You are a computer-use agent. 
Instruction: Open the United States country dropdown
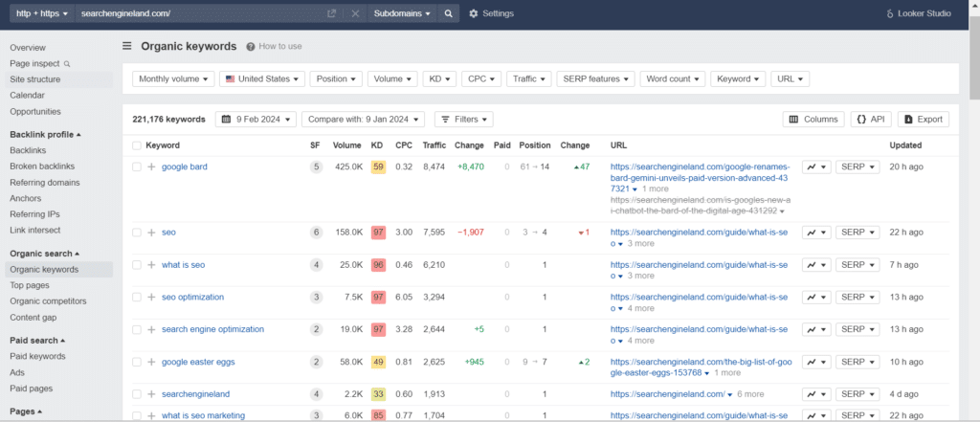[262, 78]
